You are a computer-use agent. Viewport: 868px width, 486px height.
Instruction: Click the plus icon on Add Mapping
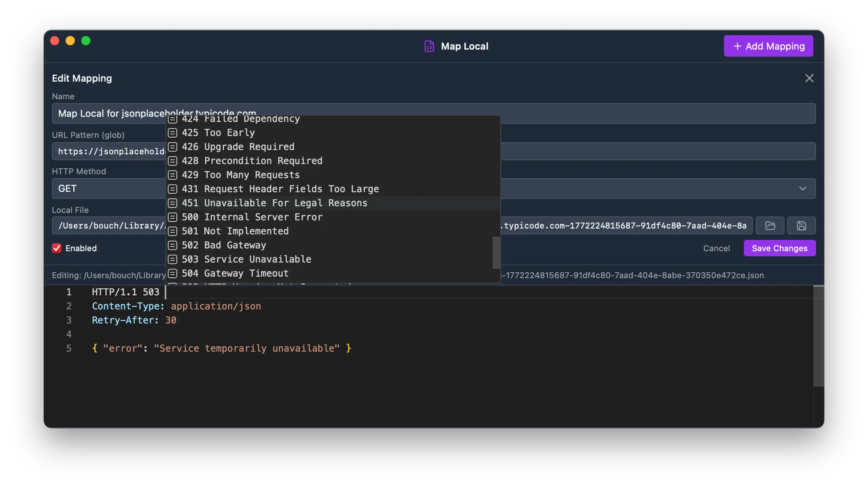(737, 46)
